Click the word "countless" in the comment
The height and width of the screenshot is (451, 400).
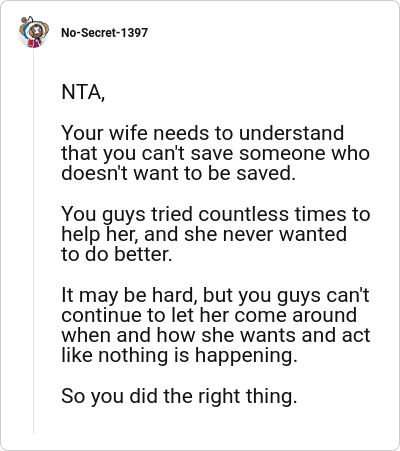(244, 214)
